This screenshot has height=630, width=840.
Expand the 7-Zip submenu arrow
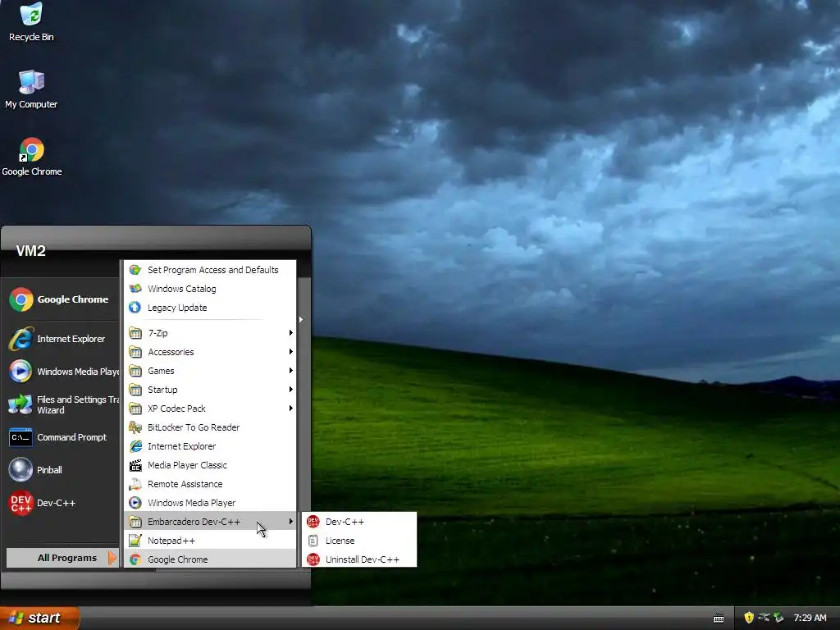click(x=291, y=333)
